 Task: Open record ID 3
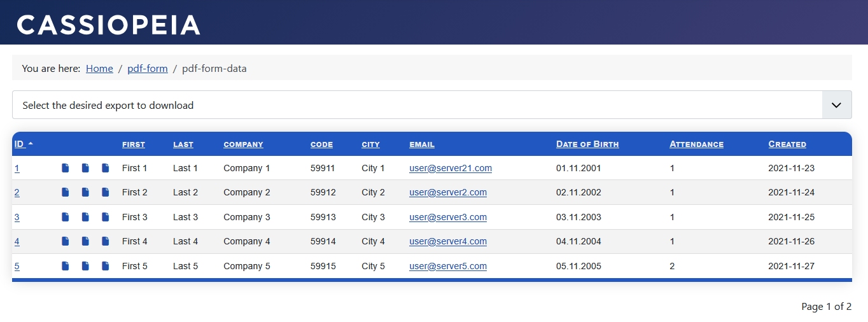click(x=17, y=217)
